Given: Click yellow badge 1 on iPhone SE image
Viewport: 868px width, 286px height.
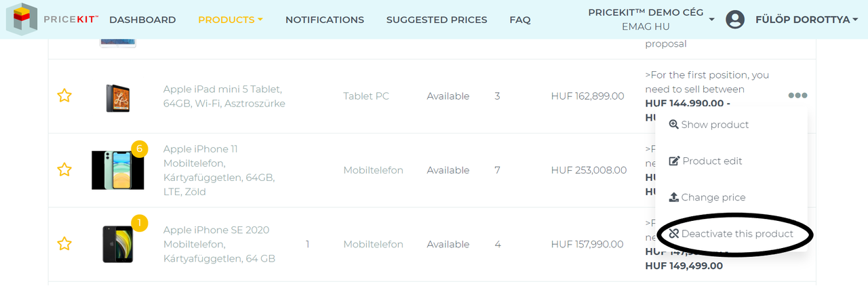Looking at the screenshot, I should tap(139, 222).
